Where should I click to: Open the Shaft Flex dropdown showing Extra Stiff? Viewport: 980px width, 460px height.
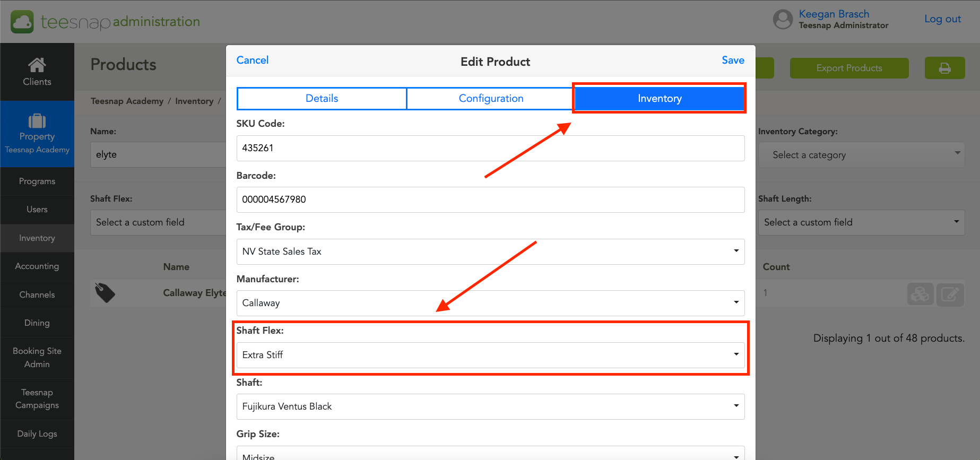click(x=490, y=355)
